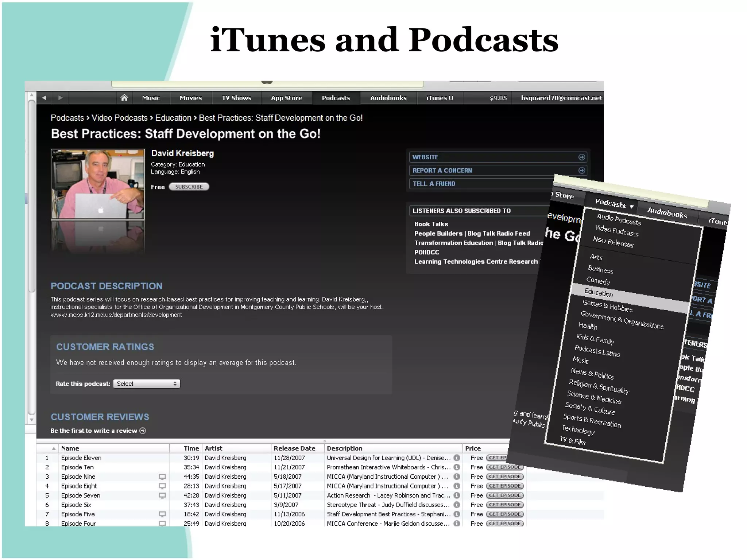The image size is (747, 560).
Task: Show info for Episode Ten description
Action: [x=457, y=467]
